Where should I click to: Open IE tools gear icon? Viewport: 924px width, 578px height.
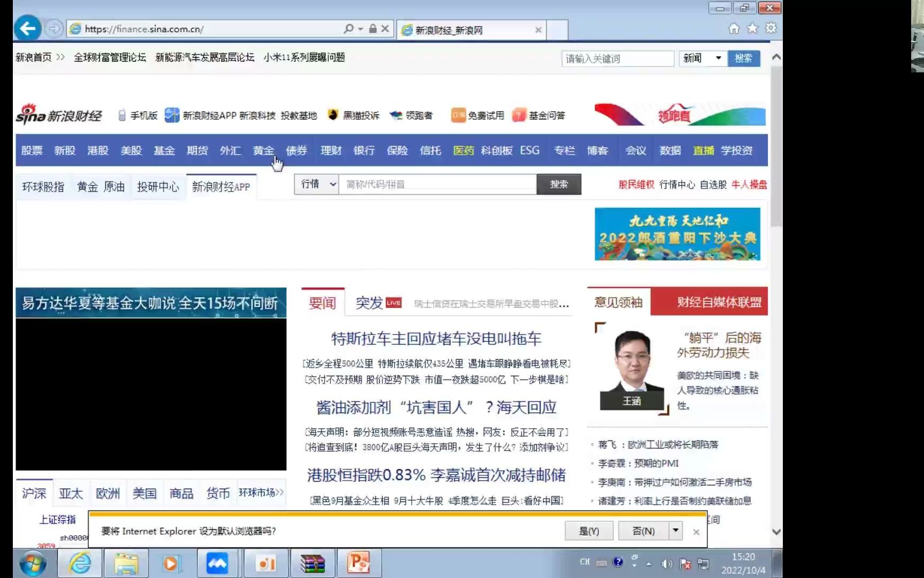[771, 28]
